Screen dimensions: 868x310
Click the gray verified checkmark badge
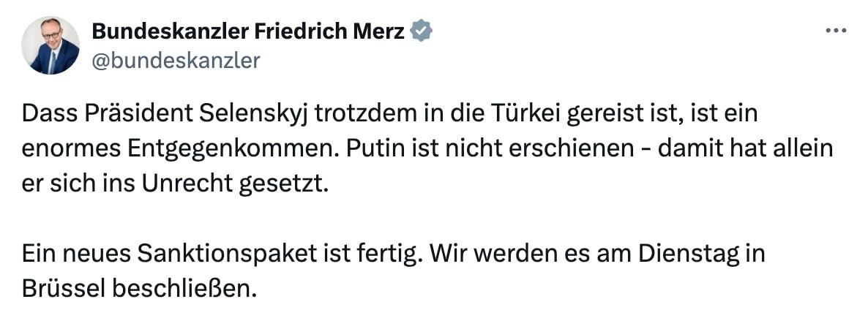tap(423, 31)
